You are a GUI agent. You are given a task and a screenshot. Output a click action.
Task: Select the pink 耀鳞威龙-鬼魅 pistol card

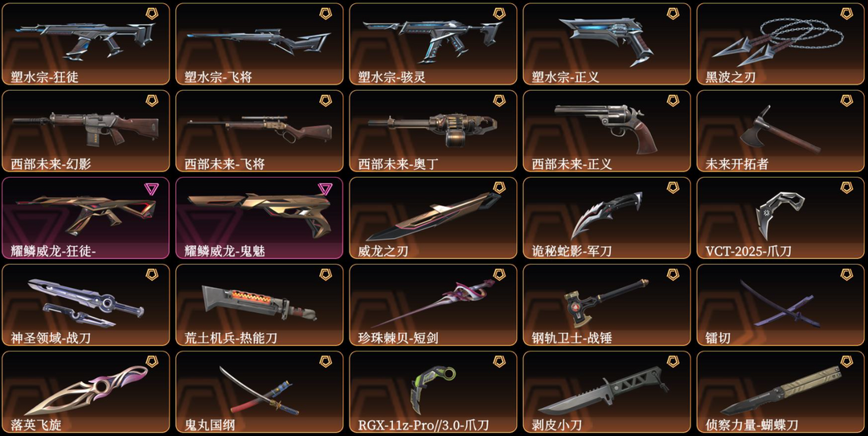(260, 218)
